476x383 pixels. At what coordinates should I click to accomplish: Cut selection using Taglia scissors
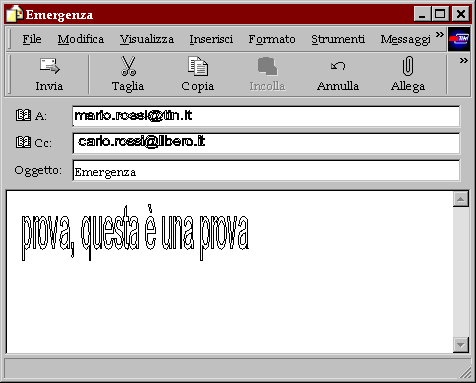[x=128, y=75]
